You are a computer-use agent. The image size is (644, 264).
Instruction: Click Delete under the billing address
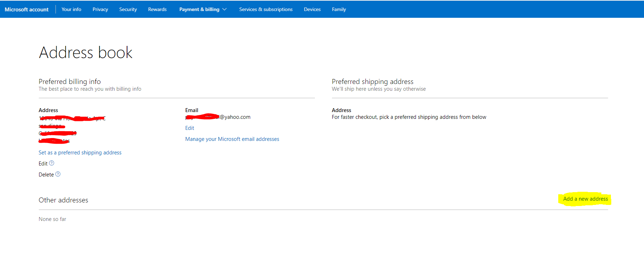tap(46, 175)
